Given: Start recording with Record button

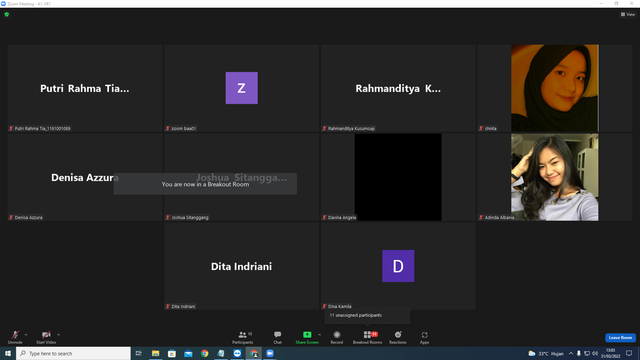Looking at the screenshot, I should [337, 337].
